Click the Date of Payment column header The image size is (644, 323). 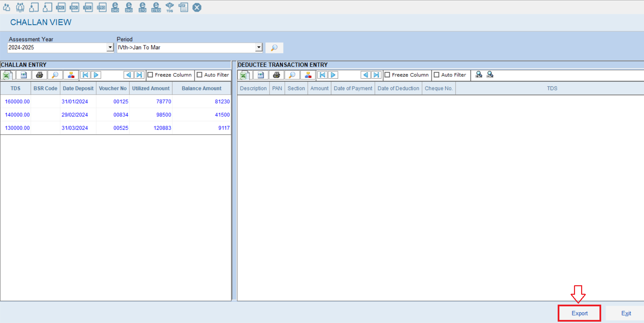pos(353,88)
